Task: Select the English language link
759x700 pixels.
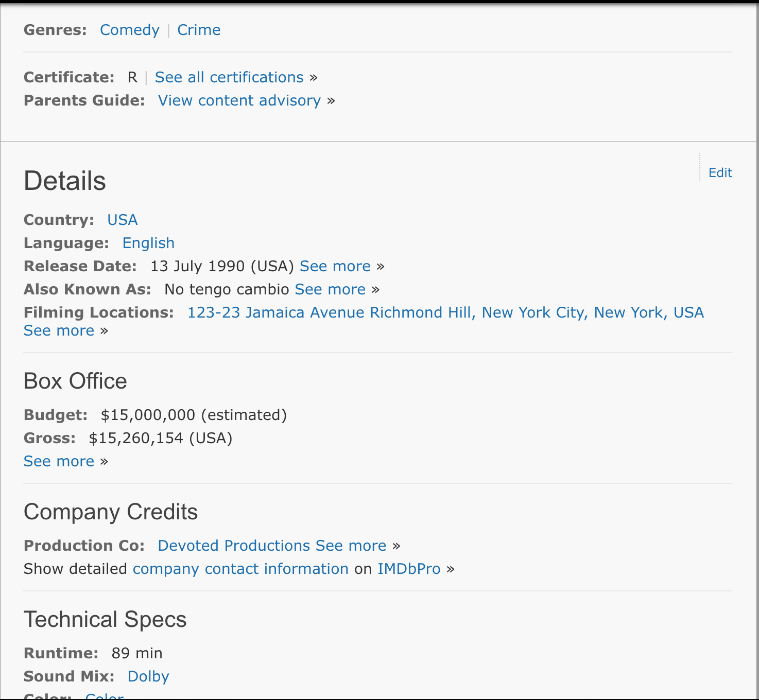Action: click(148, 243)
